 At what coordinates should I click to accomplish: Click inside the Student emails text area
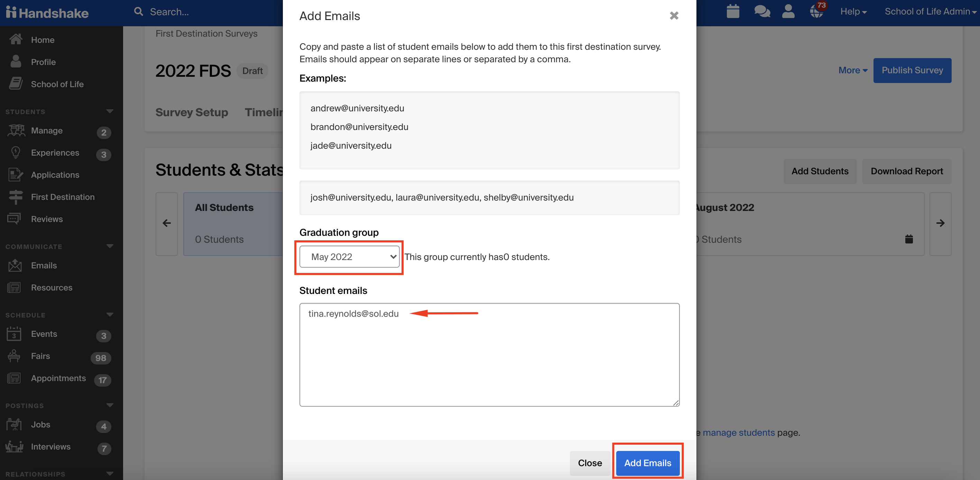click(489, 354)
